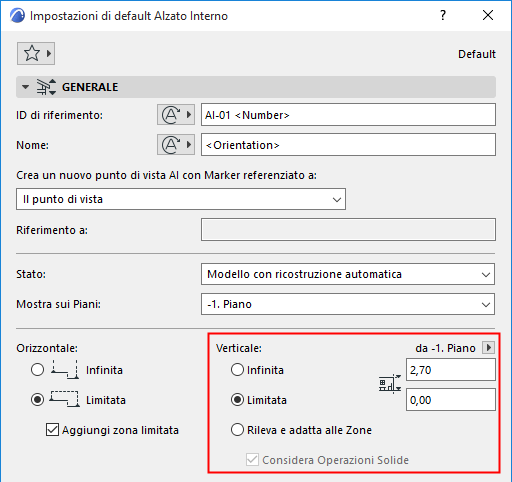Click the 'da -1. Piano' text
This screenshot has width=512, height=482.
(x=445, y=348)
